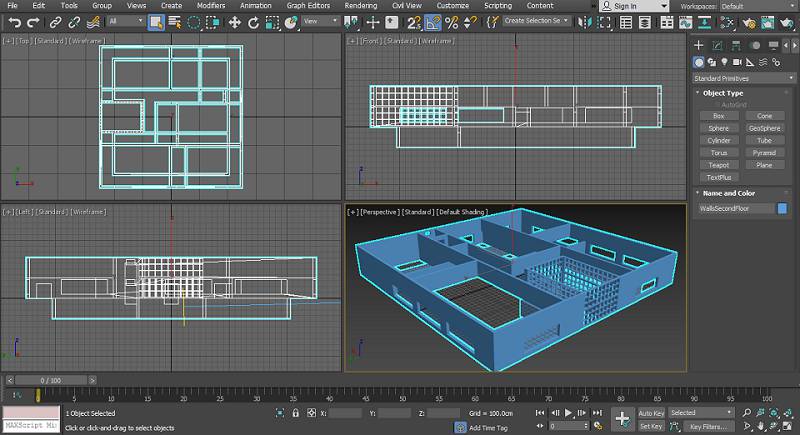Open the Sign In dropdown
800x435 pixels.
(634, 6)
